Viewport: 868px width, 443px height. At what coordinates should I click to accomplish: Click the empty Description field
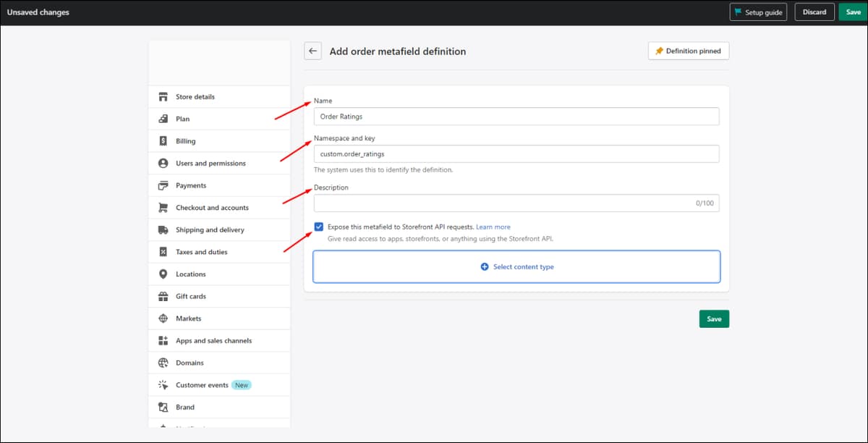point(516,203)
